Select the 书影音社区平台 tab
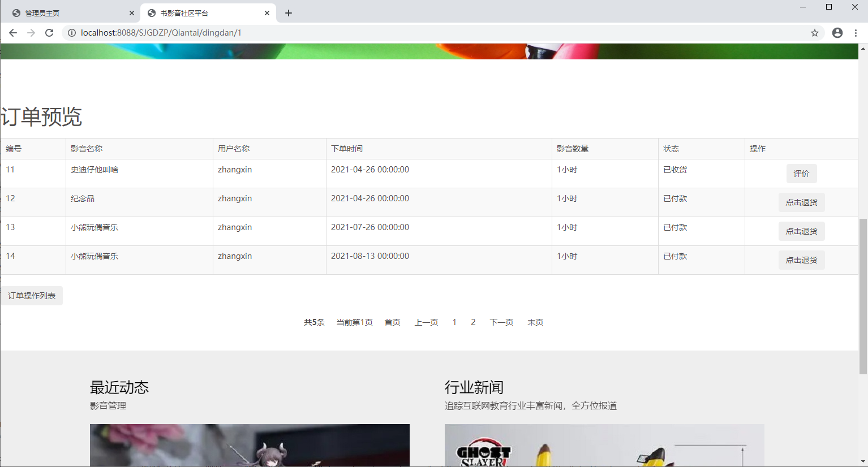 pos(204,13)
